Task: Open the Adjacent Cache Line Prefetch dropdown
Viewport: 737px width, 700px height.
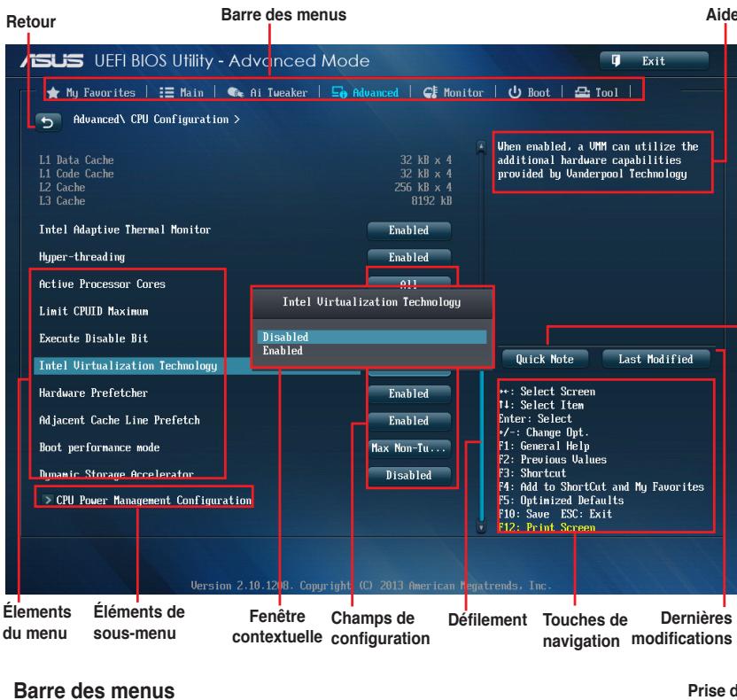Action: coord(409,421)
